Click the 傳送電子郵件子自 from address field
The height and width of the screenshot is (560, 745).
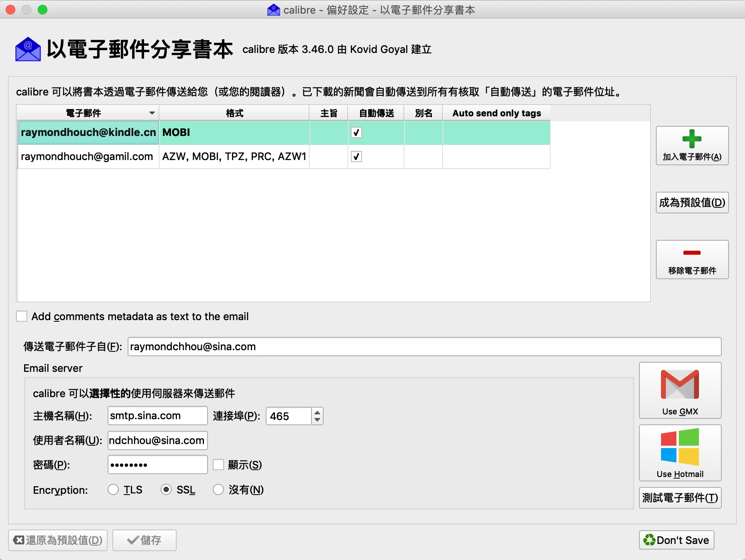point(424,347)
